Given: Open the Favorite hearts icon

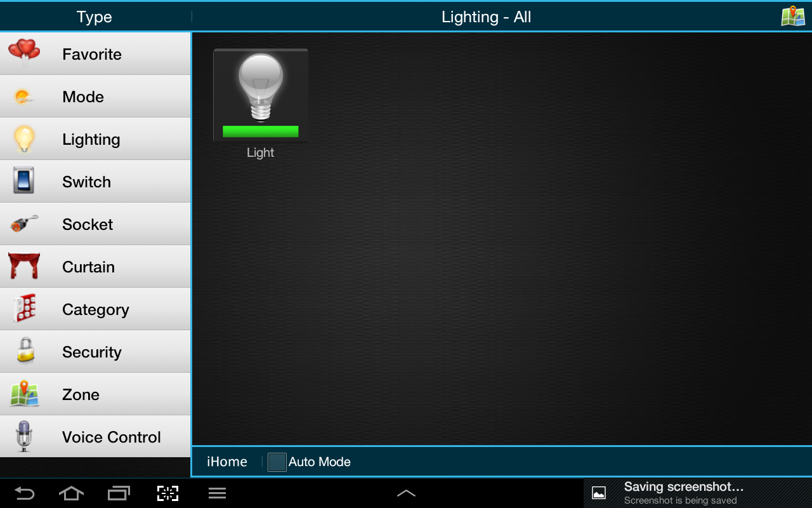Looking at the screenshot, I should (x=24, y=53).
